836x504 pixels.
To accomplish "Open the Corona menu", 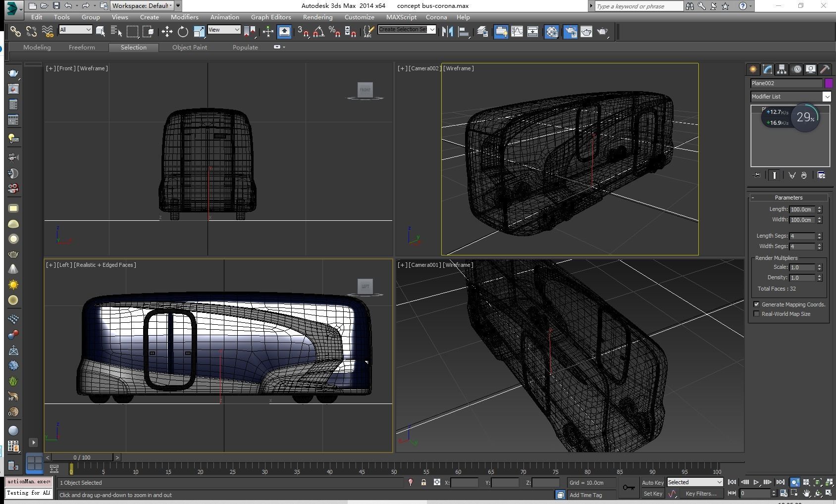I will 436,17.
